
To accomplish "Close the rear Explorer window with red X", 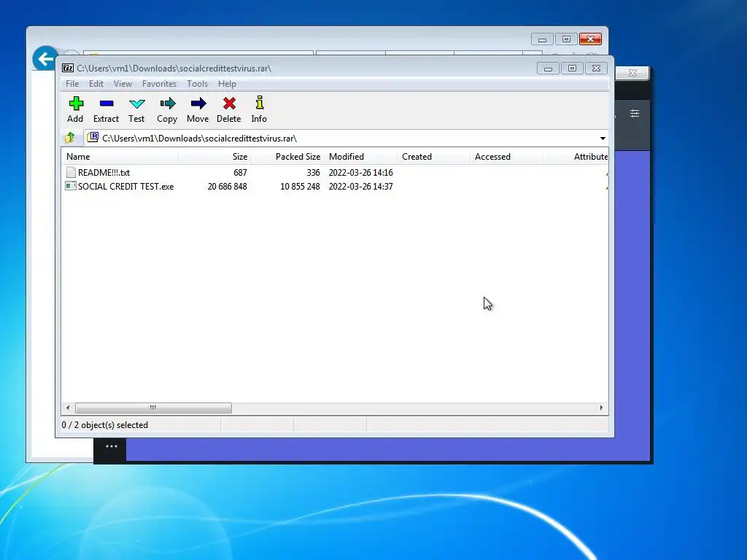I will pos(590,39).
